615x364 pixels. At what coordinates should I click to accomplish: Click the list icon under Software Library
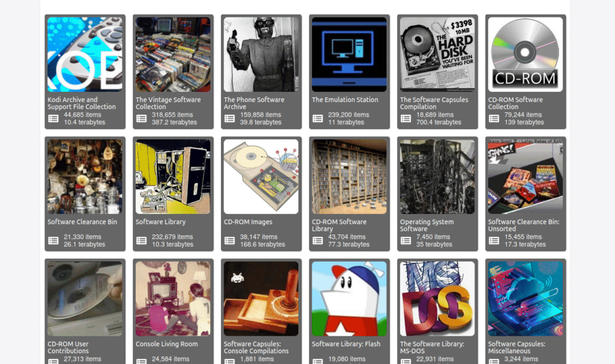(x=142, y=240)
